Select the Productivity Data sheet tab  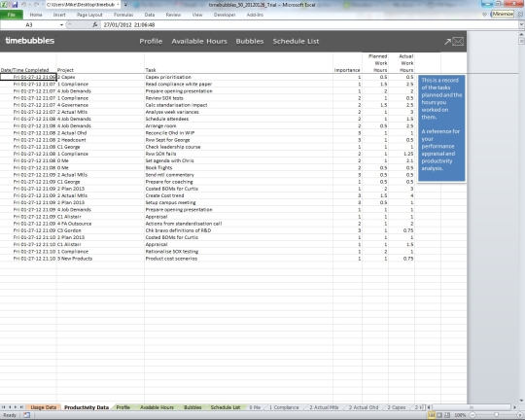[87, 407]
